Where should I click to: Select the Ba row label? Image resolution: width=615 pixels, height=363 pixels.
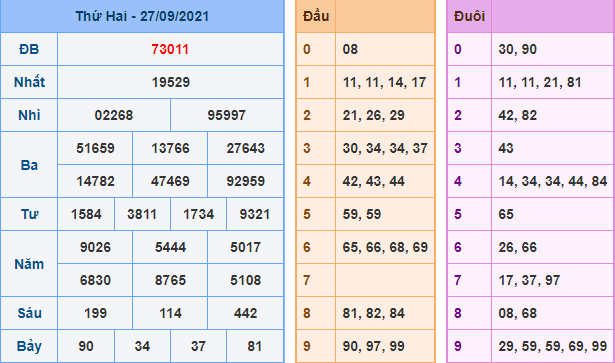pos(29,165)
